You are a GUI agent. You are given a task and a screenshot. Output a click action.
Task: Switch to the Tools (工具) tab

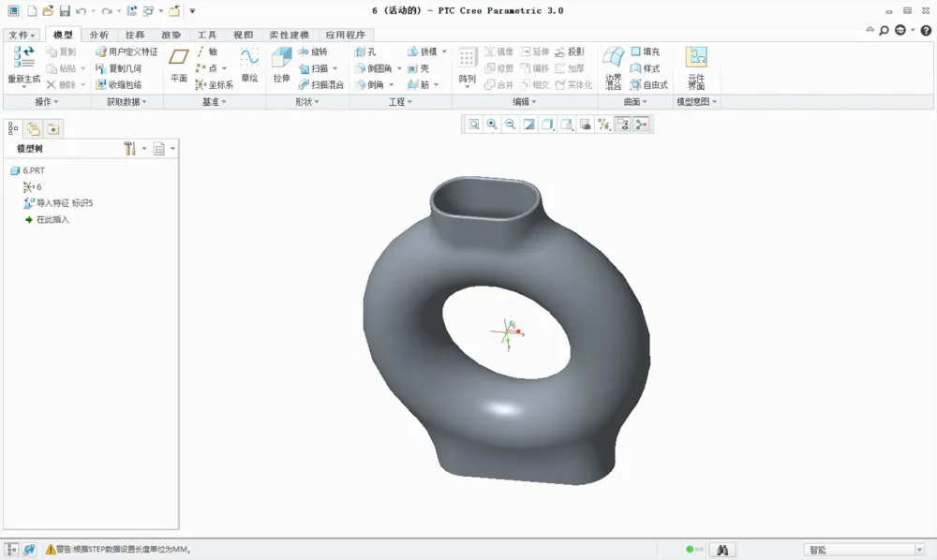(x=207, y=35)
